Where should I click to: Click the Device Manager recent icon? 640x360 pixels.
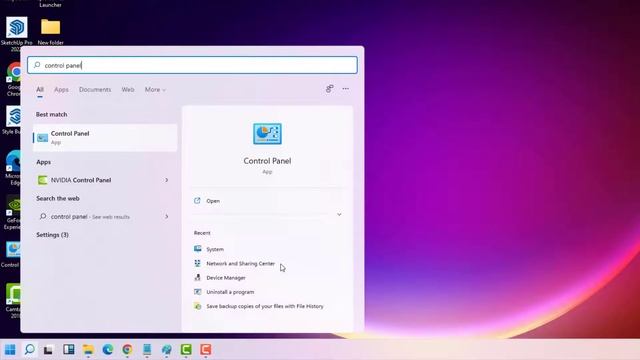pos(198,278)
